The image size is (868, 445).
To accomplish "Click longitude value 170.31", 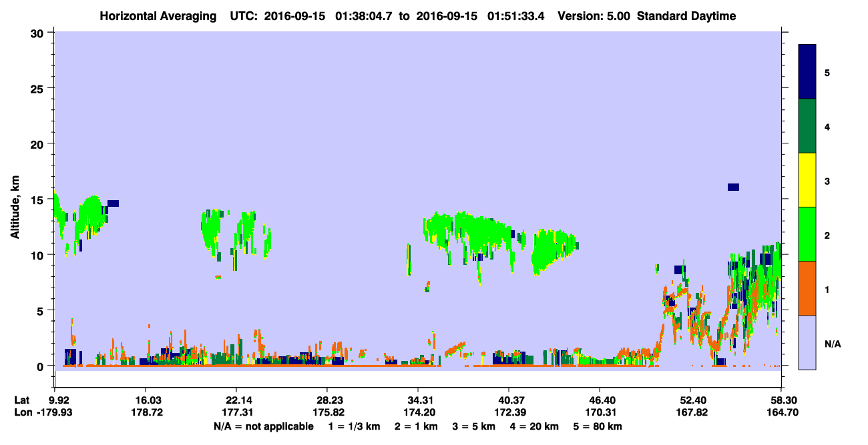I will (x=600, y=412).
